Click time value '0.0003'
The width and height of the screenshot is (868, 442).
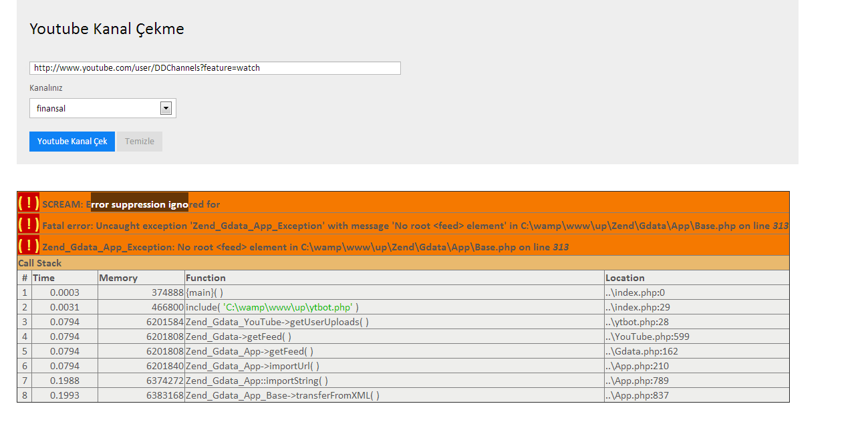click(x=65, y=292)
